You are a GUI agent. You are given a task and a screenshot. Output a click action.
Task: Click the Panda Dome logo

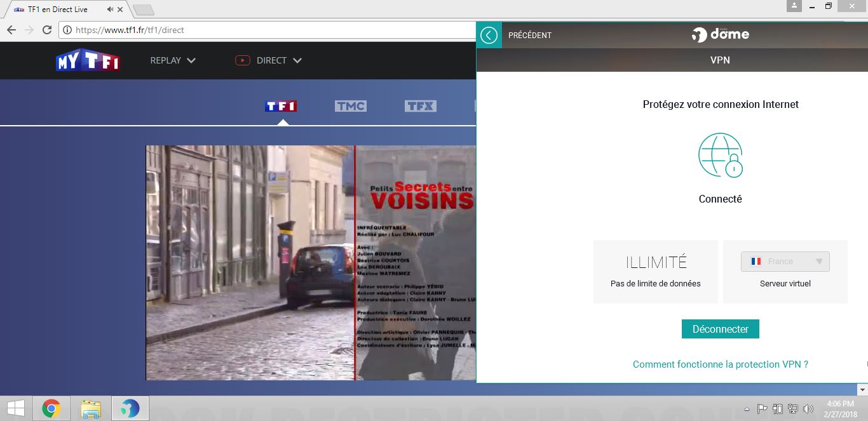point(721,35)
